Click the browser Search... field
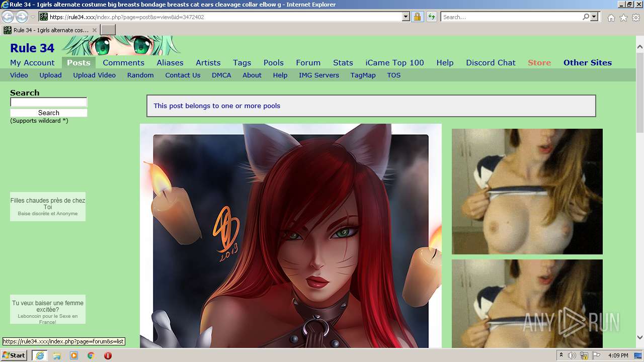Viewport: 644px width, 362px height. pos(511,17)
